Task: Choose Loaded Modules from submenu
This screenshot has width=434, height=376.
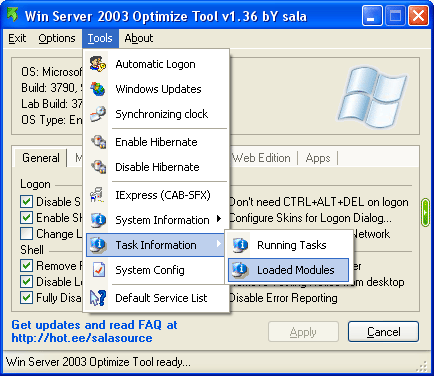Action: click(x=288, y=270)
